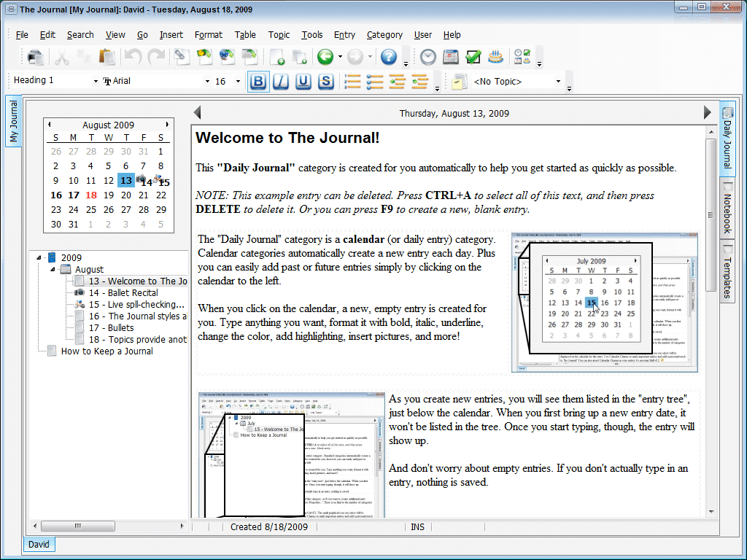747x560 pixels.
Task: Go back with the green arrow button
Action: point(325,57)
